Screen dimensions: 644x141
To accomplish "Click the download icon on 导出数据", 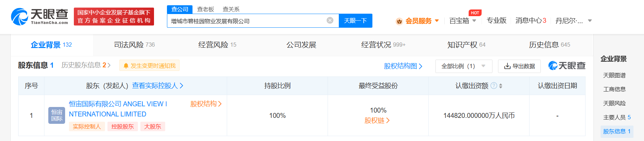I will coord(507,66).
